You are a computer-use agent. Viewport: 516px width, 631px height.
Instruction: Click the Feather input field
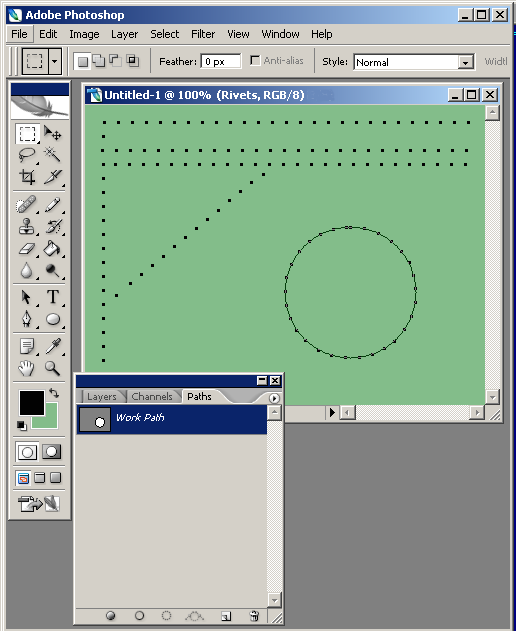click(x=221, y=62)
